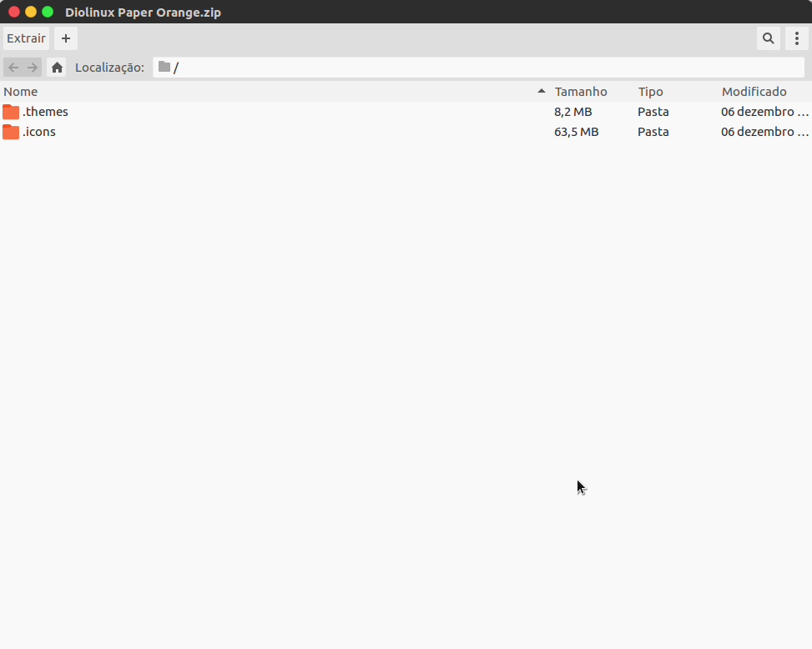Minimize the archive manager window
Viewport: 812px width, 649px height.
point(31,12)
